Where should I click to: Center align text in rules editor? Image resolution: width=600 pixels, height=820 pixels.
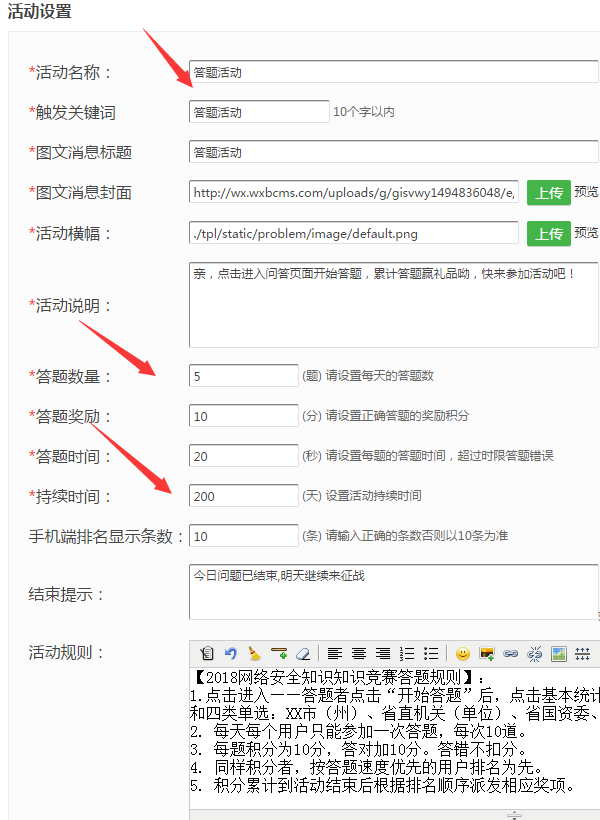(359, 654)
